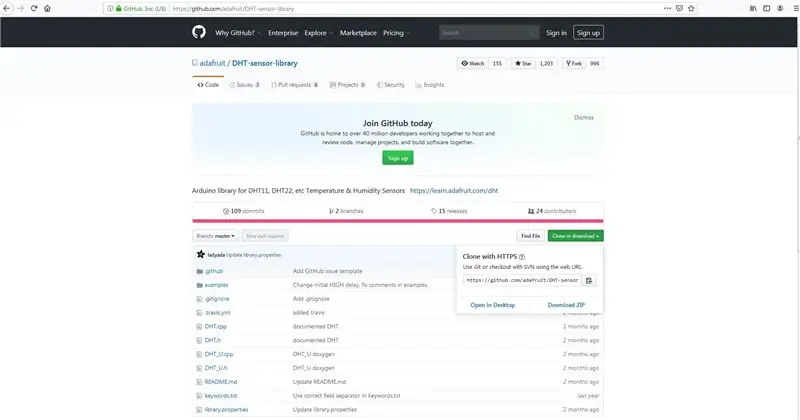The image size is (800, 420).
Task: Open the Enterprise page
Action: [x=283, y=33]
